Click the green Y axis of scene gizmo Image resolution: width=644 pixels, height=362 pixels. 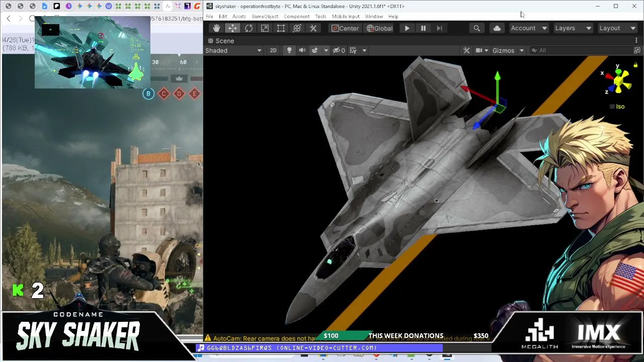pyautogui.click(x=617, y=71)
